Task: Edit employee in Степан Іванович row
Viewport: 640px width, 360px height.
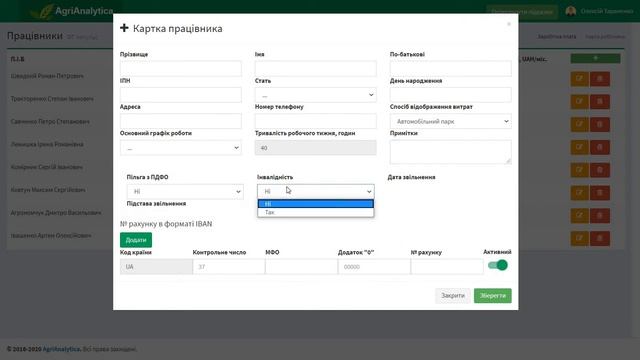Action: pos(579,102)
